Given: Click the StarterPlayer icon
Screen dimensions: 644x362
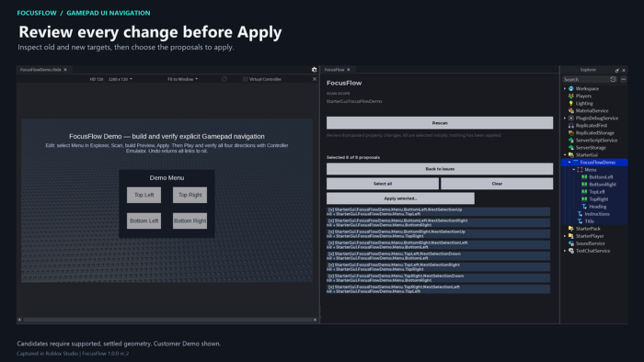Looking at the screenshot, I should coord(571,236).
